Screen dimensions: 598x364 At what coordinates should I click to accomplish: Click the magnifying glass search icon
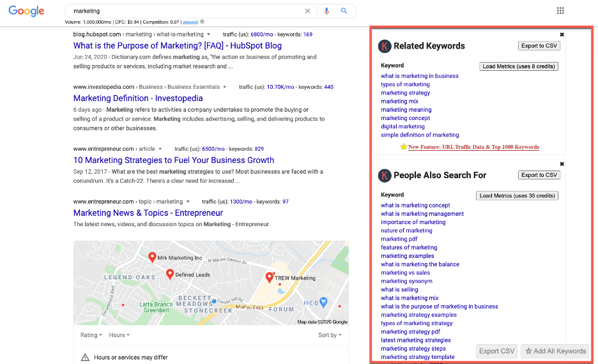[x=344, y=11]
